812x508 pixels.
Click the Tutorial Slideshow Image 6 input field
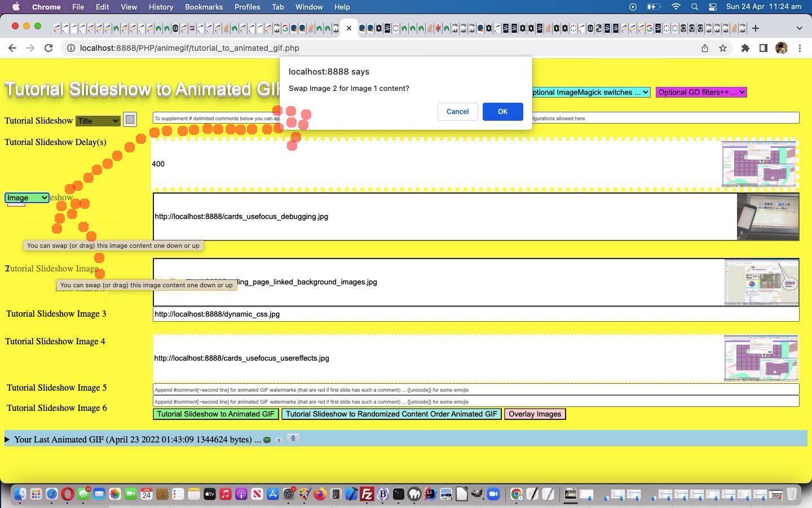476,401
